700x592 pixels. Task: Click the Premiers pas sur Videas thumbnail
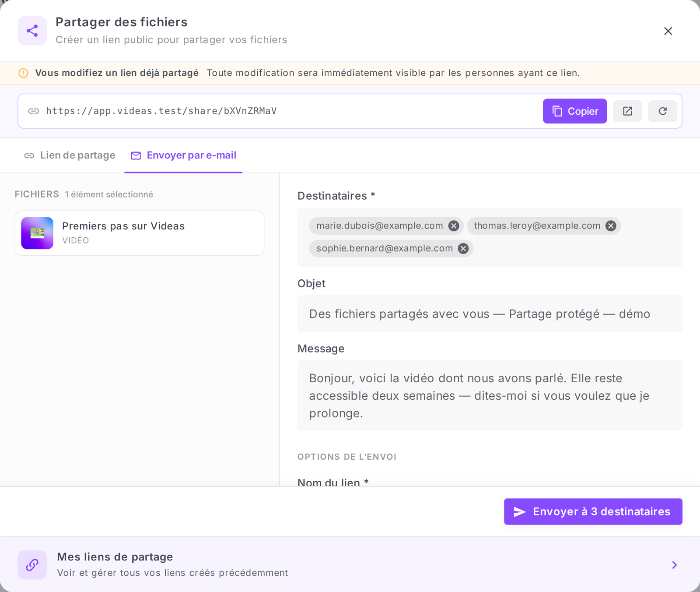click(x=37, y=233)
